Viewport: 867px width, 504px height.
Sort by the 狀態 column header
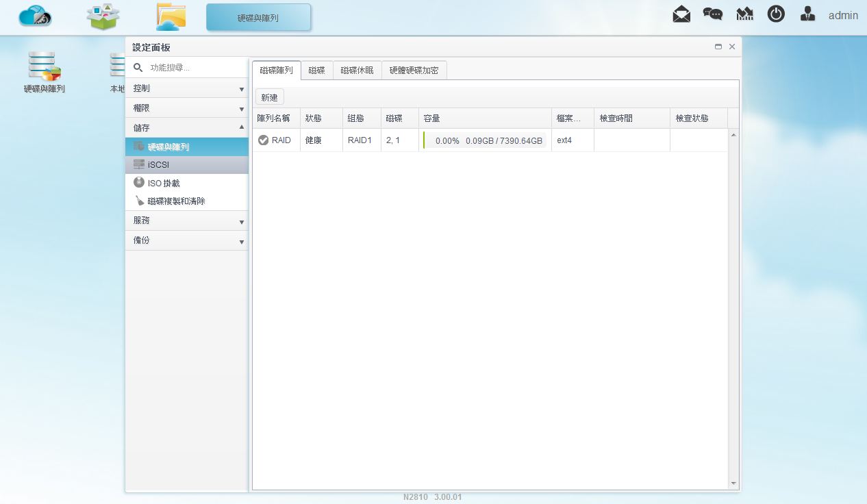click(321, 118)
